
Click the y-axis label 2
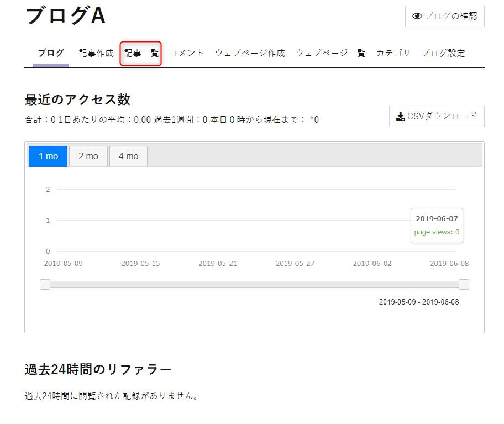click(x=48, y=190)
